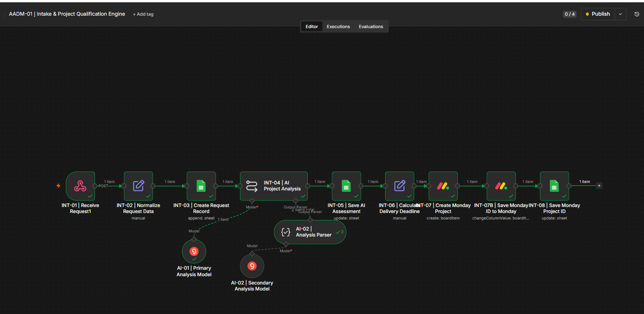Click the Model connector diamond on Analysis Parser
This screenshot has width=644, height=314.
pyautogui.click(x=286, y=244)
